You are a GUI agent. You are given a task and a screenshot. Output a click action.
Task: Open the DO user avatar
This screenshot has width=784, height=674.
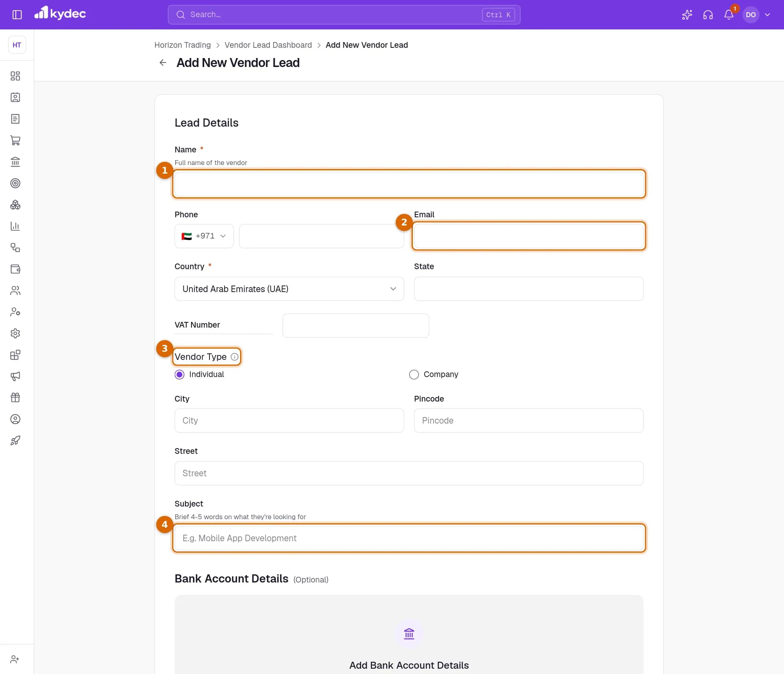click(751, 15)
